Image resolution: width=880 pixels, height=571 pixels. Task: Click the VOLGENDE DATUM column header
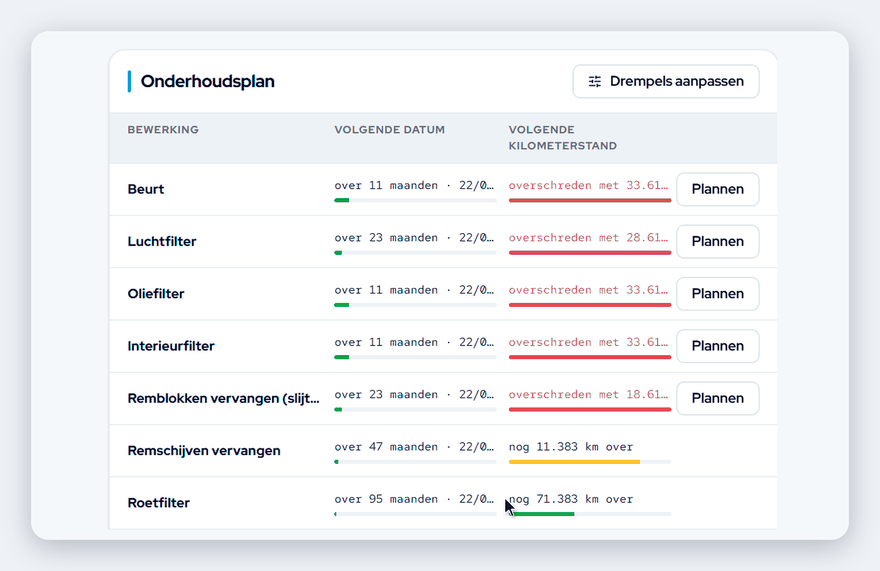click(x=389, y=130)
